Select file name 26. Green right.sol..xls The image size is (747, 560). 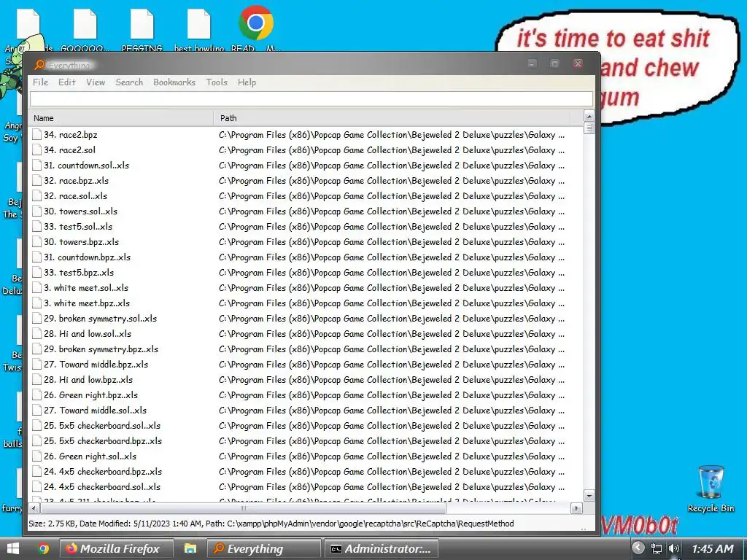[90, 456]
